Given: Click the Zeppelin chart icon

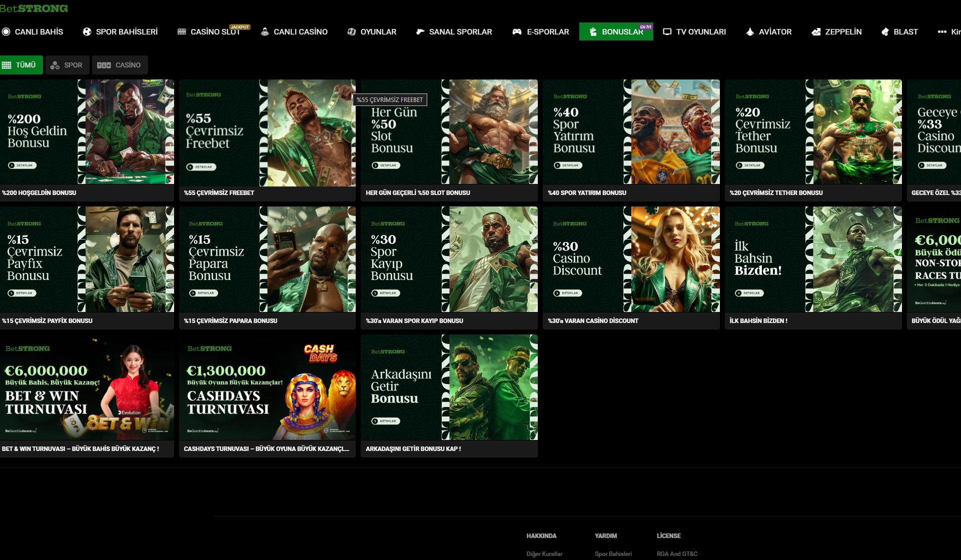Looking at the screenshot, I should coord(816,31).
